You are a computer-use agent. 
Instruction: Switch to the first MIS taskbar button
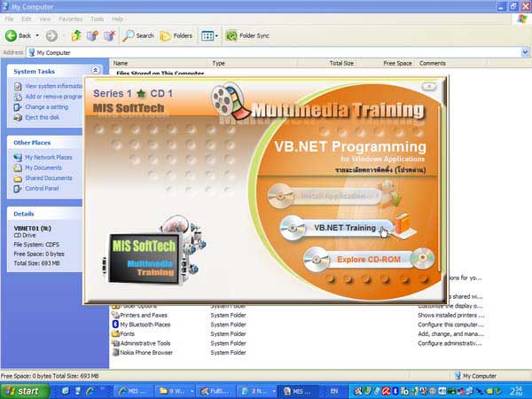133,391
